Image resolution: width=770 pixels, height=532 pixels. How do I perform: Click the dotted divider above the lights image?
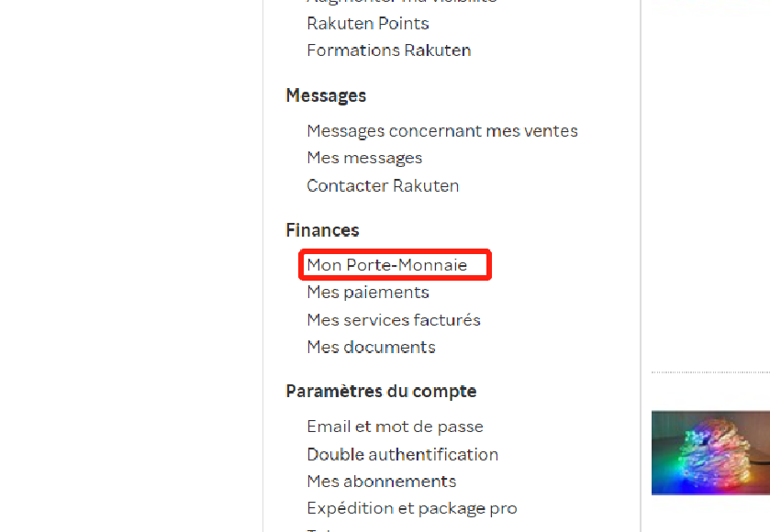[710, 372]
